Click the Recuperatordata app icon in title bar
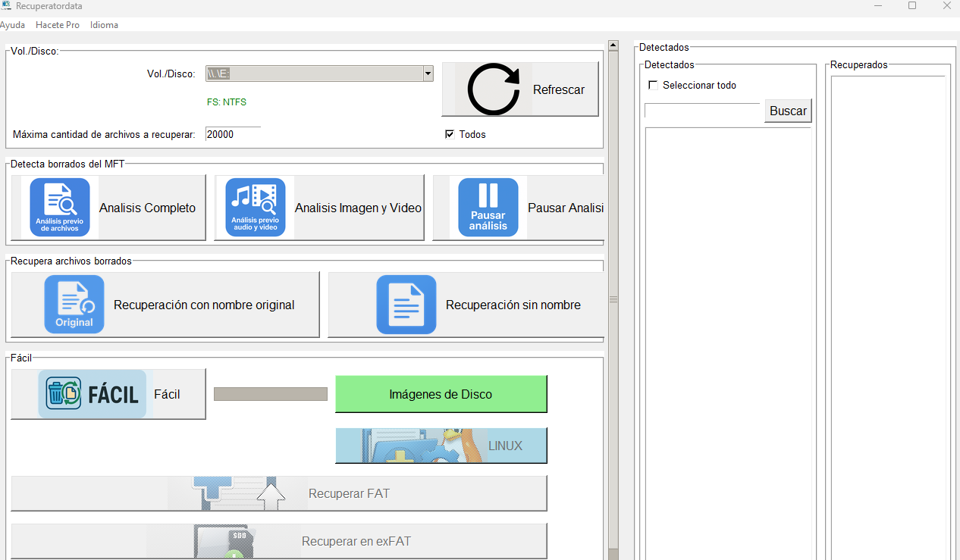Screen dimensions: 960x560 [6, 6]
